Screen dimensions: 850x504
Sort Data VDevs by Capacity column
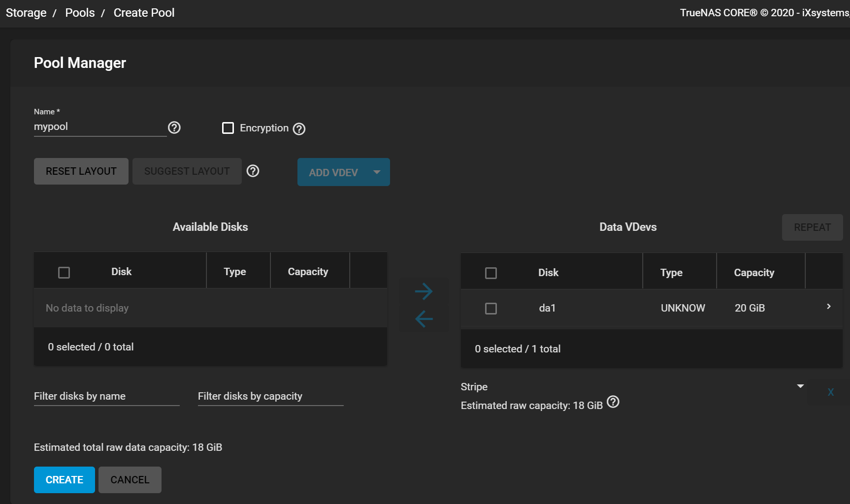754,273
